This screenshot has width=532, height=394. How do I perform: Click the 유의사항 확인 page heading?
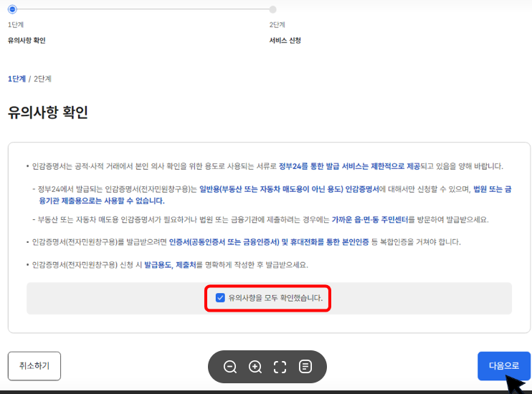(x=48, y=112)
